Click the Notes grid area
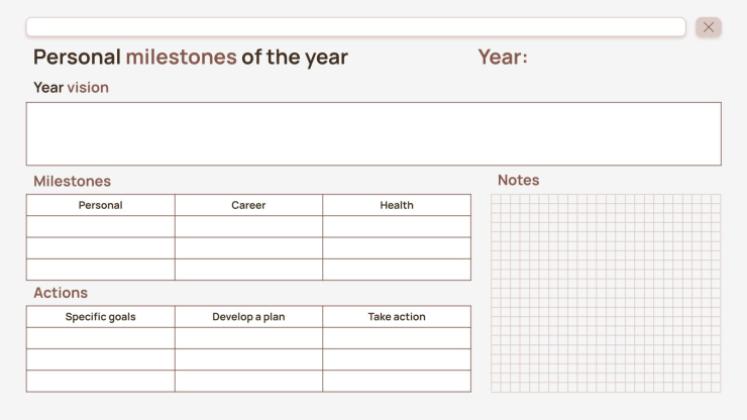The image size is (747, 420). (x=605, y=293)
